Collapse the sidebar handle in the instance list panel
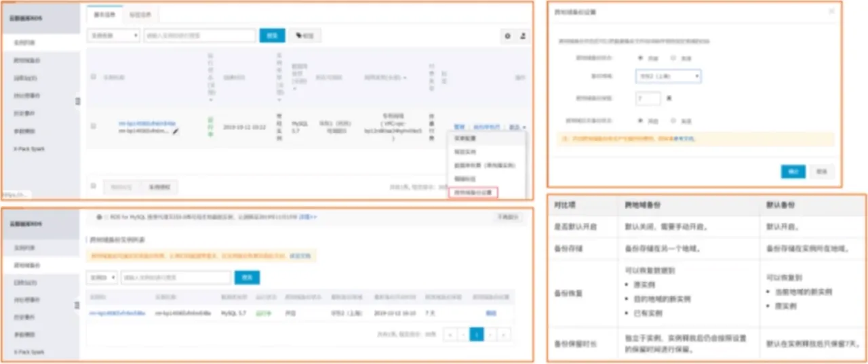The image size is (868, 364). 77,101
